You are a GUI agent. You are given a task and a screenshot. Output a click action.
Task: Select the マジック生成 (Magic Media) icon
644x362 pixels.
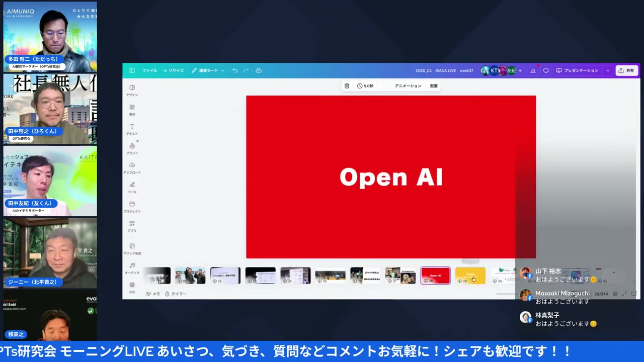click(132, 248)
